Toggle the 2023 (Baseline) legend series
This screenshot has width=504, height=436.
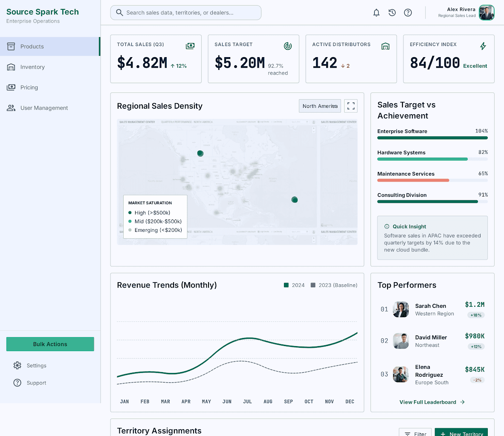coord(334,285)
